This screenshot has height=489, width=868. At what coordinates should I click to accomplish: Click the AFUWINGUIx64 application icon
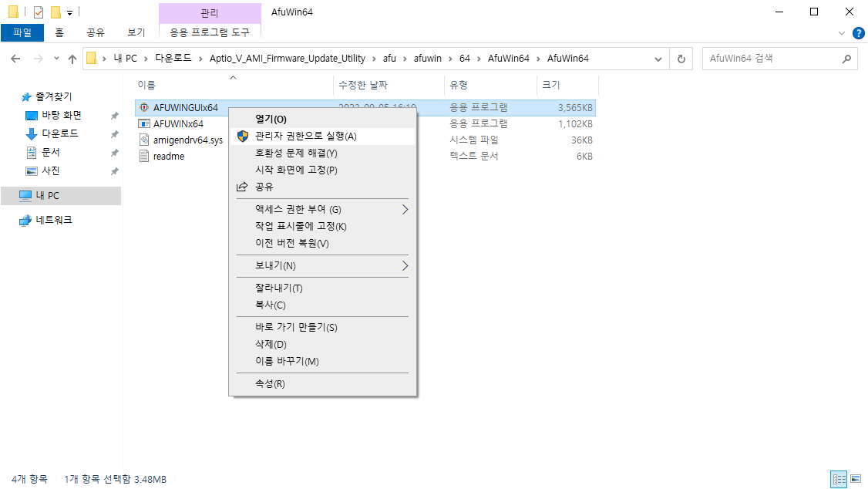(x=144, y=107)
